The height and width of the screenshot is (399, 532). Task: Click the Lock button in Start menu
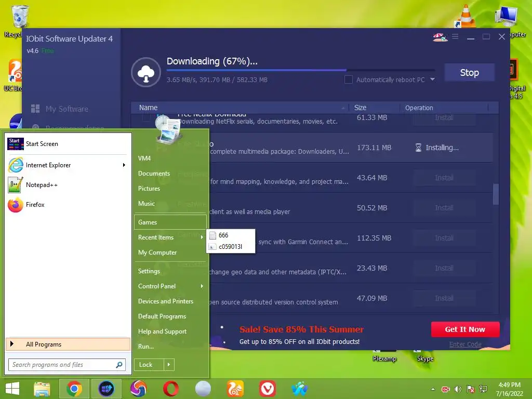coord(149,365)
